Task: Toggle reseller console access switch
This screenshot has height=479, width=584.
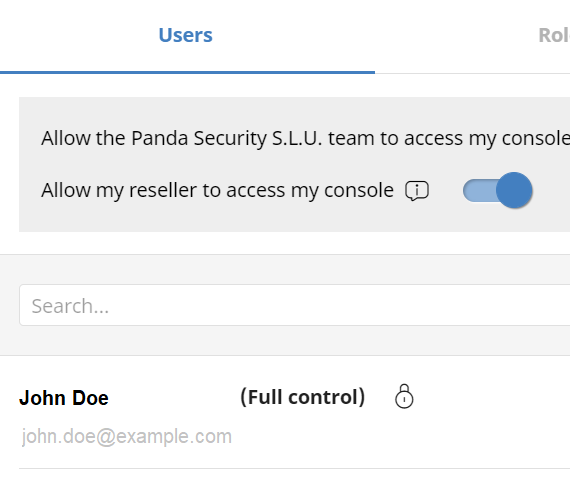Action: [x=498, y=190]
